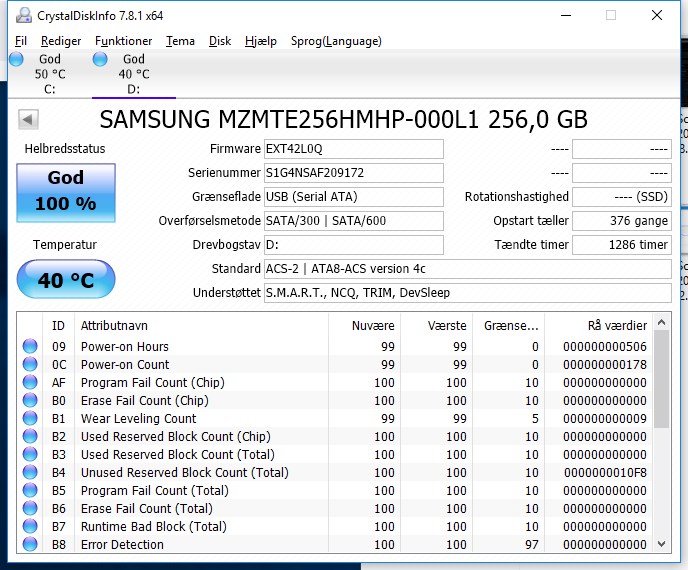Click the status orb for Erase Fail Count (Total)

30,508
